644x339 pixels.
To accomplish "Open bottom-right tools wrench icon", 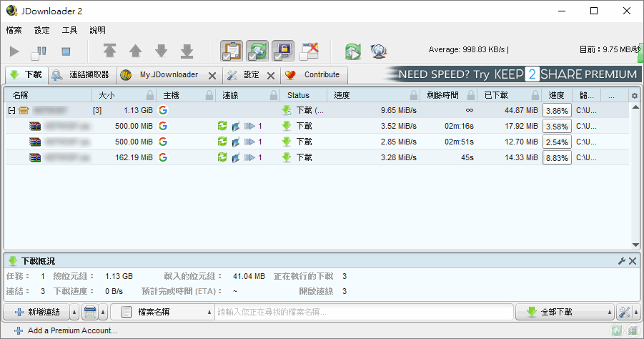I will pyautogui.click(x=624, y=313).
